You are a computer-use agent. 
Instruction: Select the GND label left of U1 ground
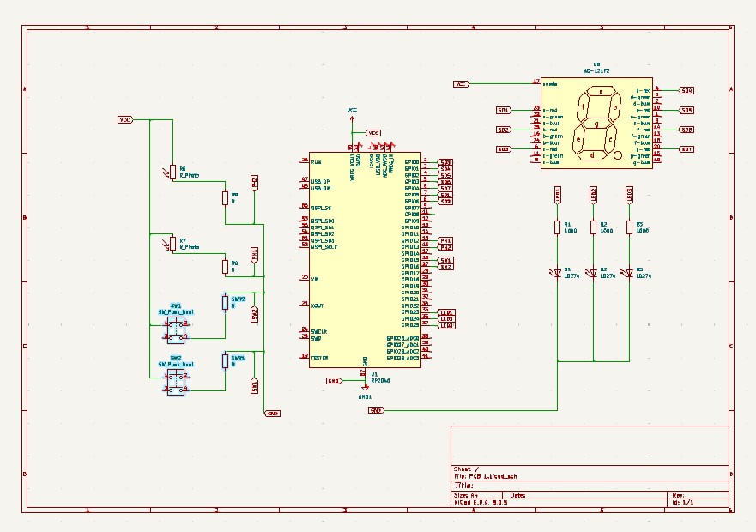point(334,380)
